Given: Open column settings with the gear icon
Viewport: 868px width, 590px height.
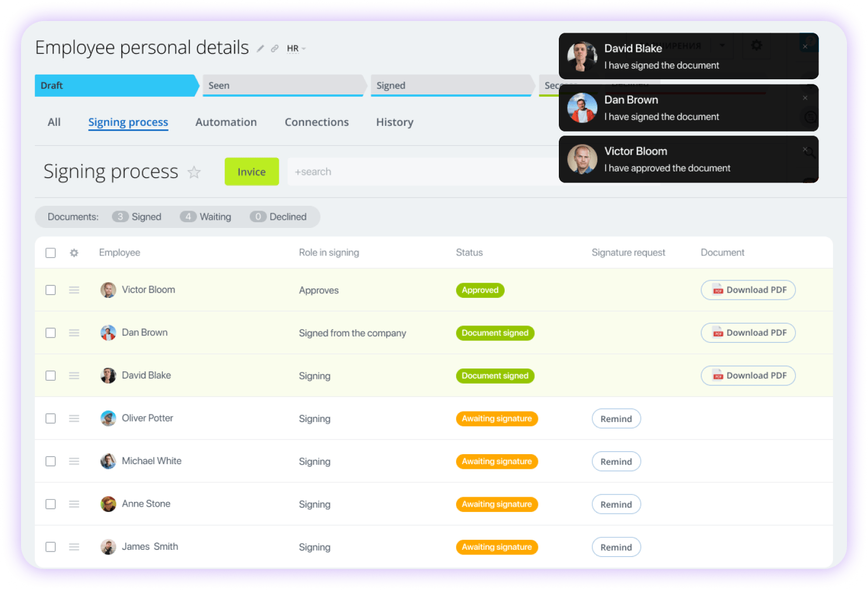Looking at the screenshot, I should [x=73, y=252].
